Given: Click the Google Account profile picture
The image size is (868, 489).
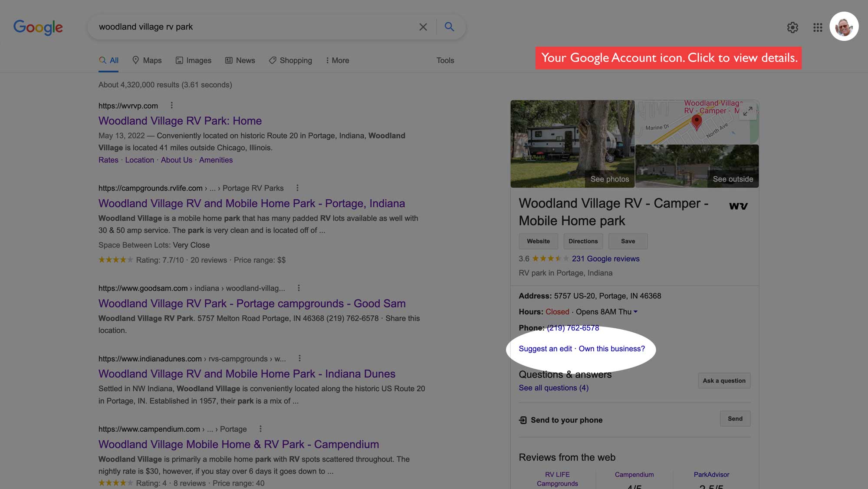Looking at the screenshot, I should [844, 26].
